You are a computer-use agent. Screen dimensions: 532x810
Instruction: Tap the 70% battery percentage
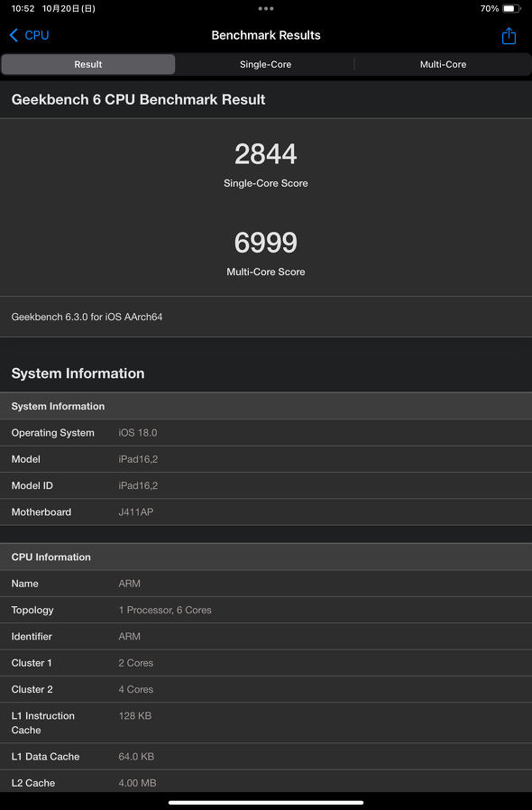click(x=489, y=9)
